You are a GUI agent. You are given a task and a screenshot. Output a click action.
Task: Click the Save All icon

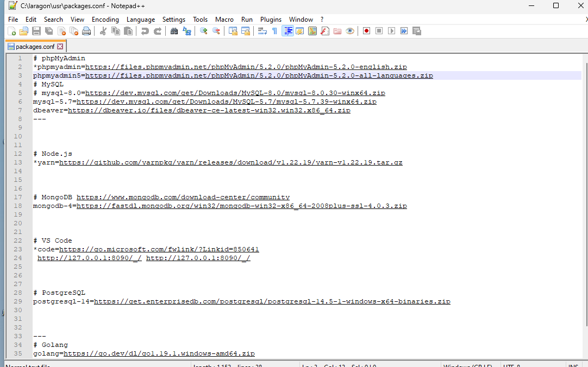(49, 31)
